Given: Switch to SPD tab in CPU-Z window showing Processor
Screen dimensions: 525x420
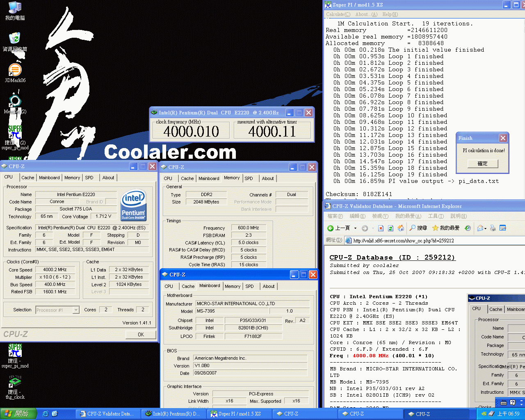Looking at the screenshot, I should pos(89,178).
